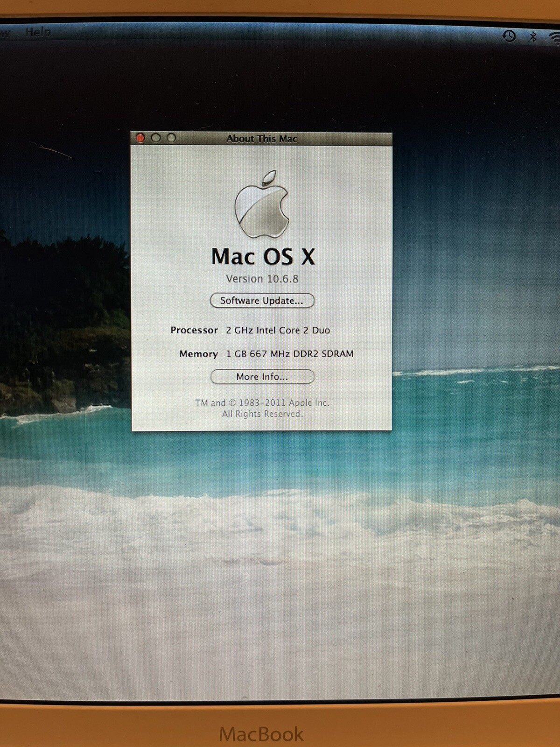560x747 pixels.
Task: Click the Version 10.6.8 text
Action: [262, 279]
